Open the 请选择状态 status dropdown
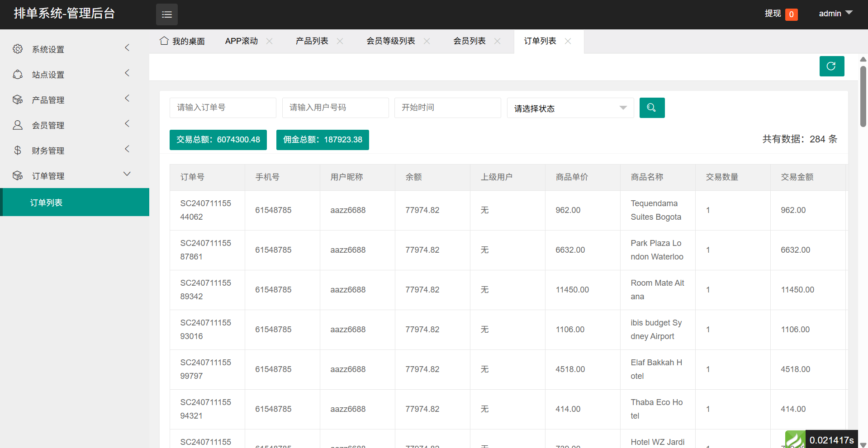The height and width of the screenshot is (448, 868). (x=570, y=108)
